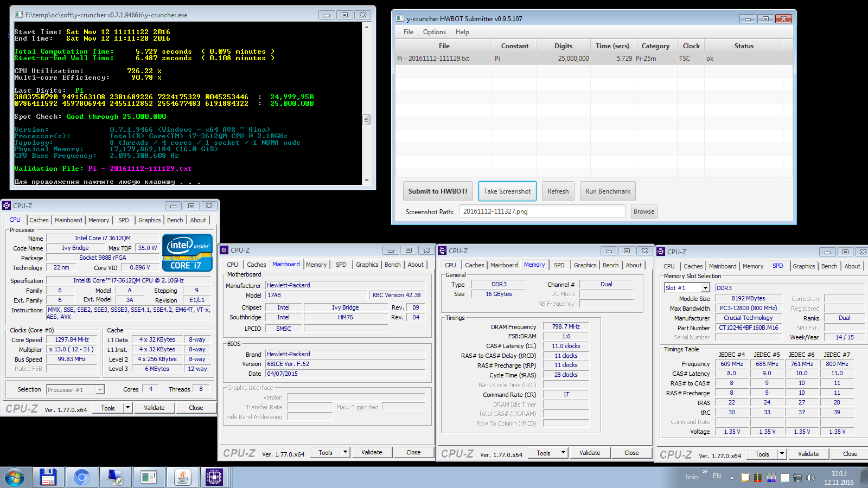
Task: Switch to Caches tab in CPU-Z CPU window
Action: tap(39, 220)
